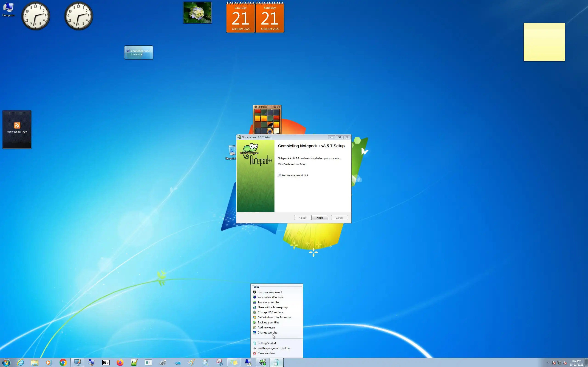Uncheck Run Notepad++ v8.5.7 checkbox
Screen dimensions: 588x367
[280, 175]
